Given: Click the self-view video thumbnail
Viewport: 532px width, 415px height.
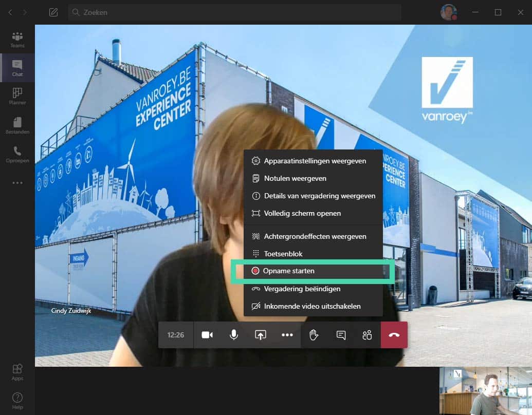Looking at the screenshot, I should (486, 391).
